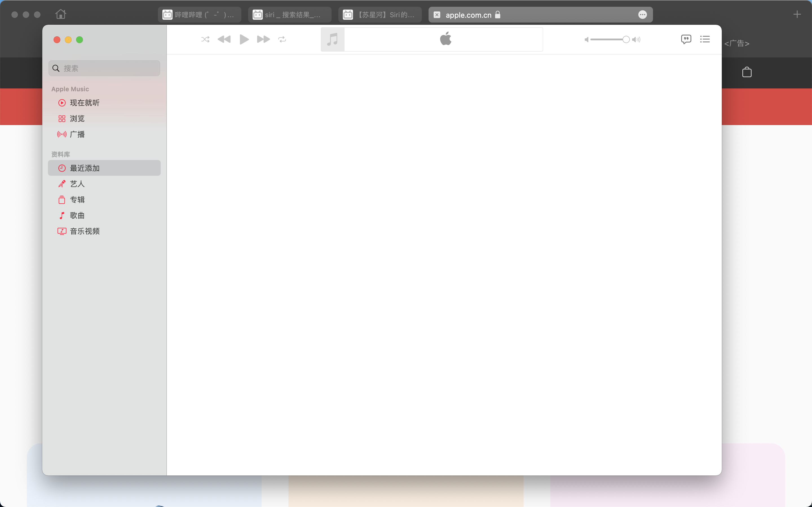Show lyrics panel with speech bubble icon
Viewport: 812px width, 507px height.
point(686,39)
